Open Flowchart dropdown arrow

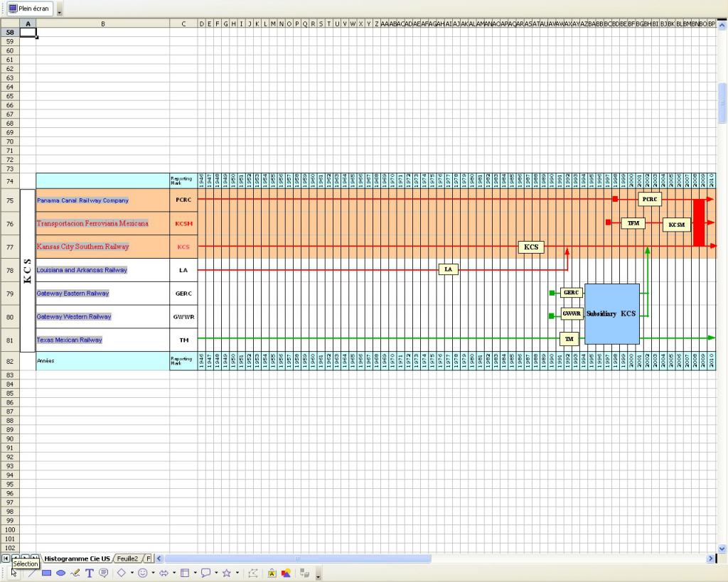(195, 573)
